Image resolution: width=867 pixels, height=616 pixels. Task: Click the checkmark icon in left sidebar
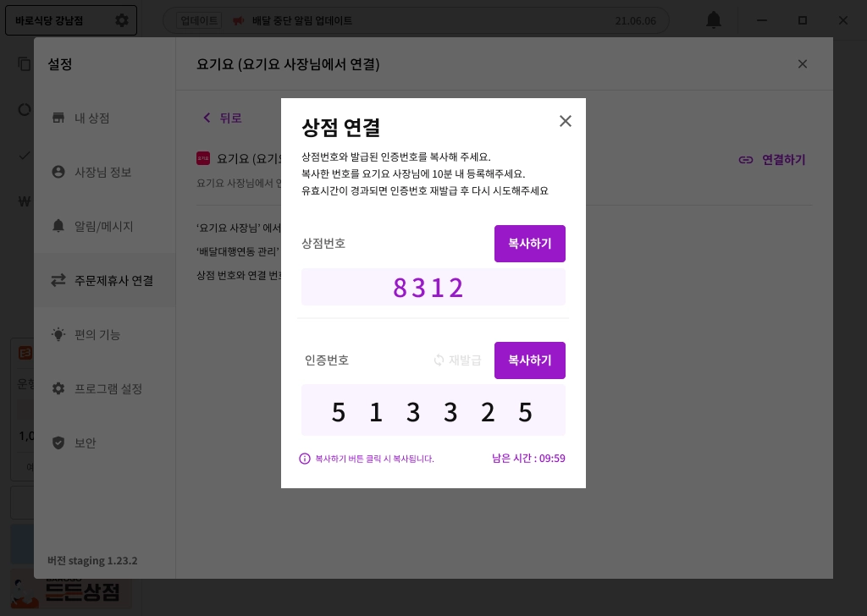pos(24,155)
